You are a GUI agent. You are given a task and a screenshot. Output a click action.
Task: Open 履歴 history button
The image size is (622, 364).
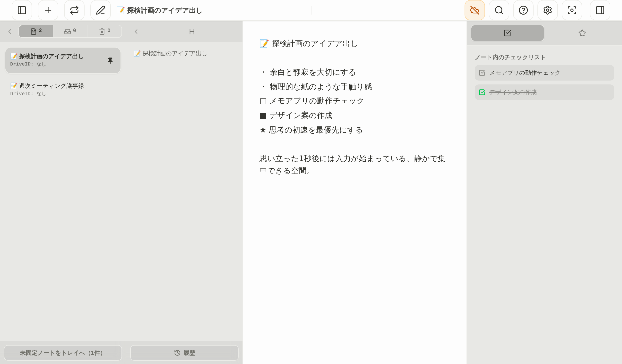[184, 353]
